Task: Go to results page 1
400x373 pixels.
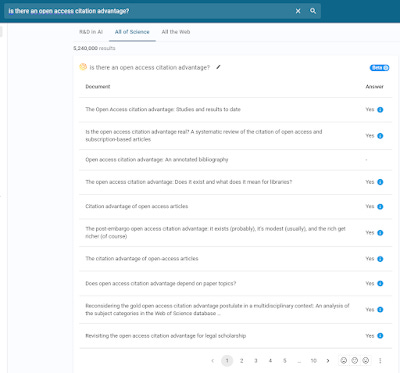Action: tap(227, 361)
